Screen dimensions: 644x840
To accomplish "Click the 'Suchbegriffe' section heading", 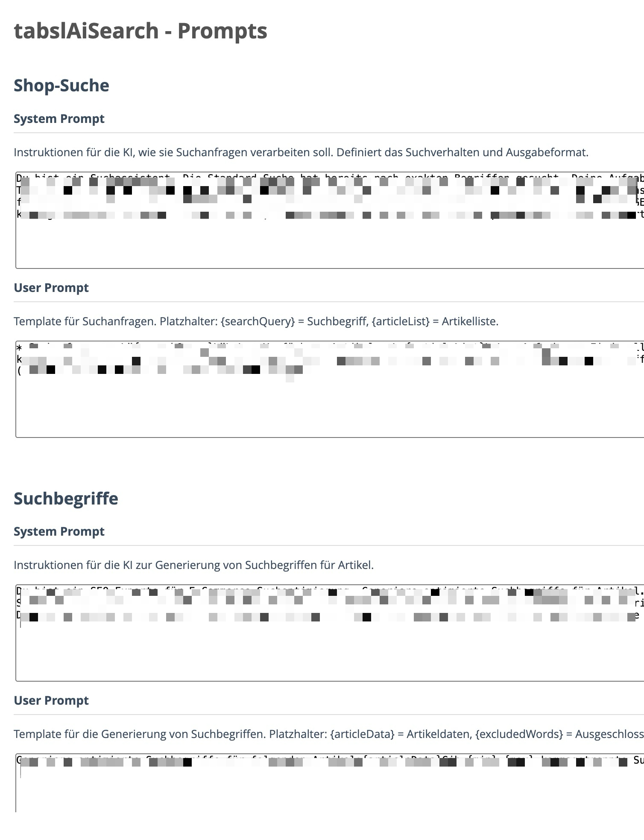I will point(66,499).
